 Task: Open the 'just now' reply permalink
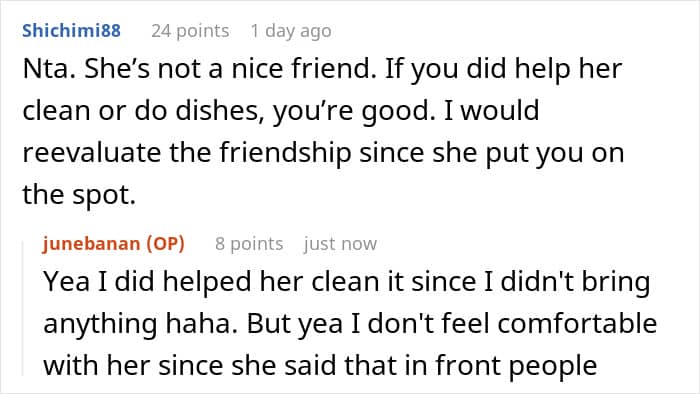point(340,244)
